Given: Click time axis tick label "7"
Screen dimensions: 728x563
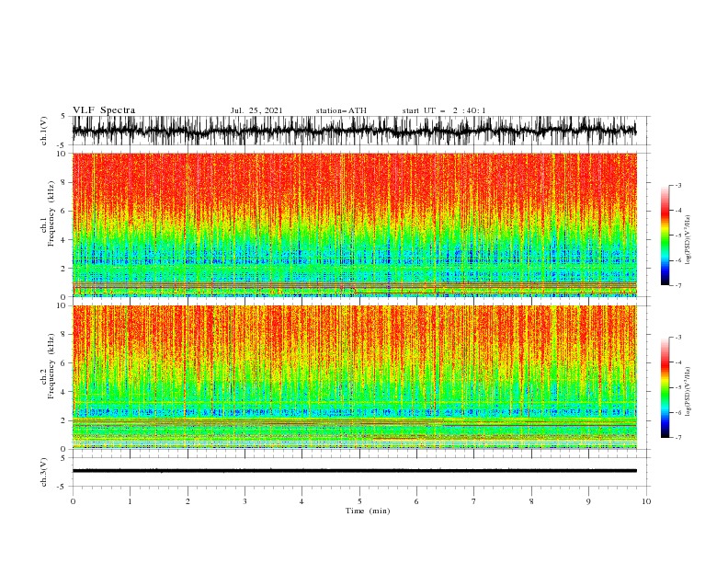Looking at the screenshot, I should [474, 501].
